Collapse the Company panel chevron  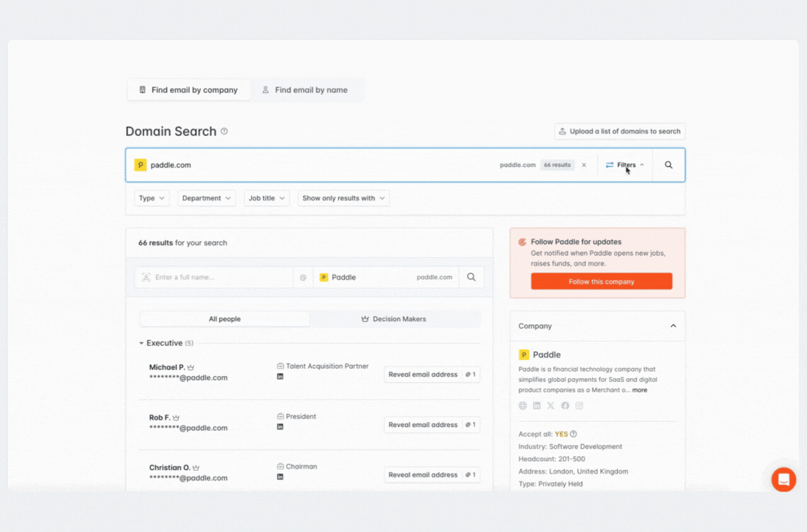[x=673, y=326]
